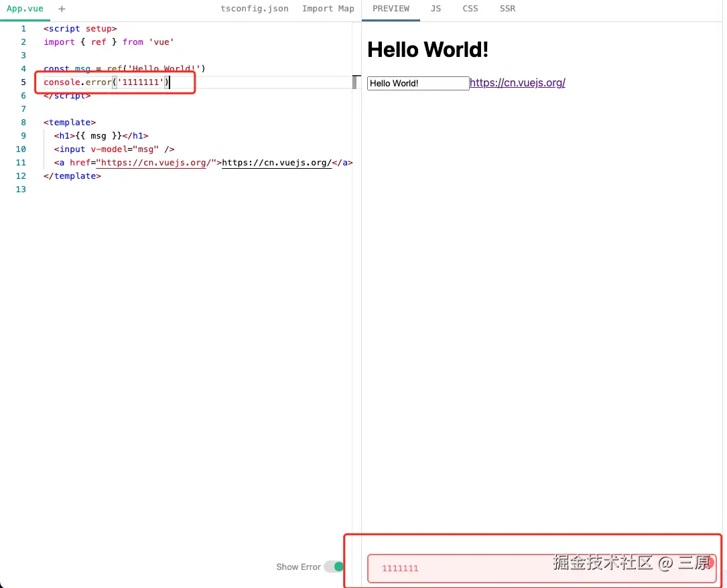Click the Show Error label
Viewport: 727px width, 588px height.
point(298,567)
